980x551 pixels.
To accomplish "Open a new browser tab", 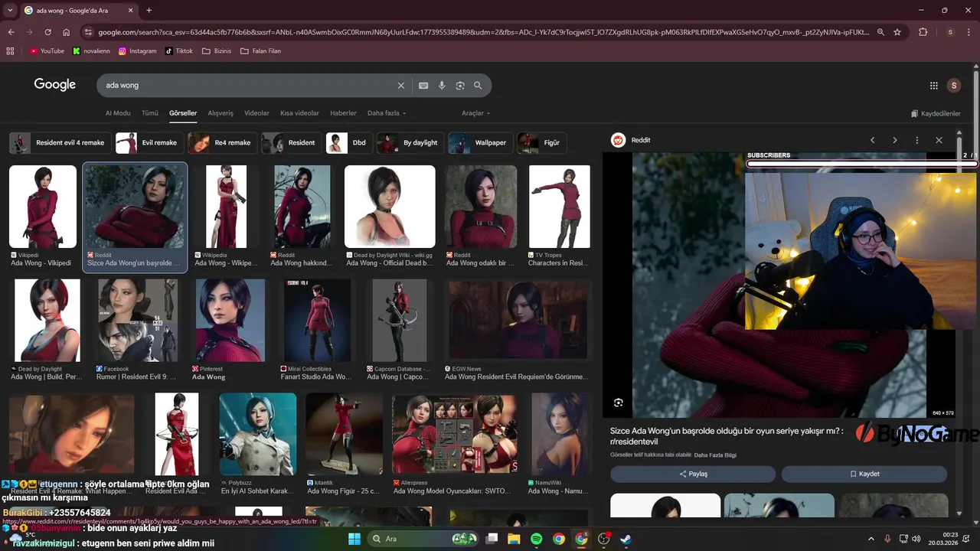I will point(149,11).
